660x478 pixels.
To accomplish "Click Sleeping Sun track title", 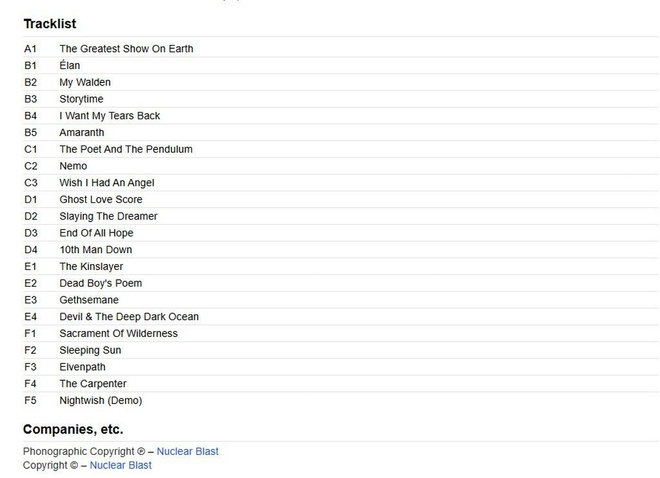I will click(x=90, y=351).
